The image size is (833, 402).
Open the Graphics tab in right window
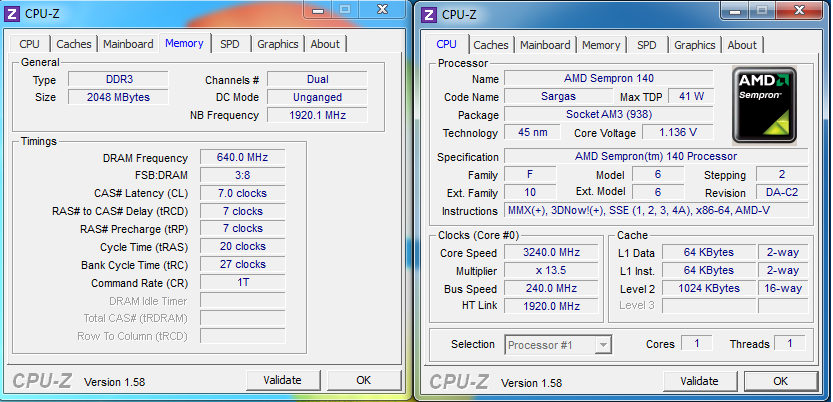pos(695,45)
